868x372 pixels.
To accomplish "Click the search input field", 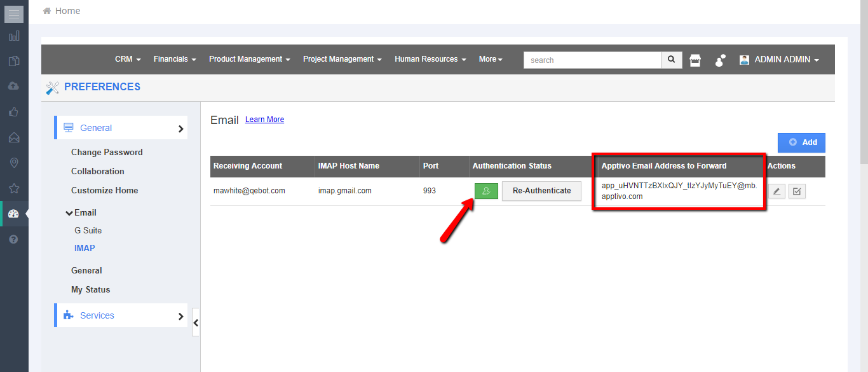I will click(x=592, y=60).
